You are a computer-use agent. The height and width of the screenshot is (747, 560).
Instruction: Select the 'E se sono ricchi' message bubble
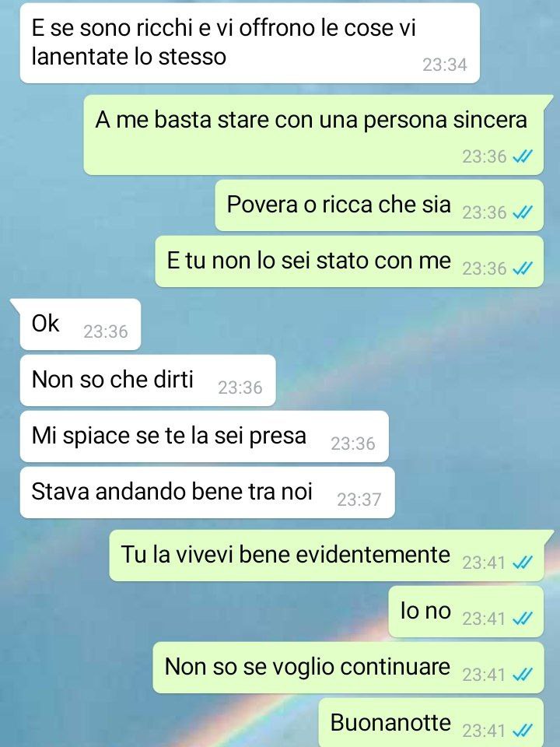(x=250, y=43)
